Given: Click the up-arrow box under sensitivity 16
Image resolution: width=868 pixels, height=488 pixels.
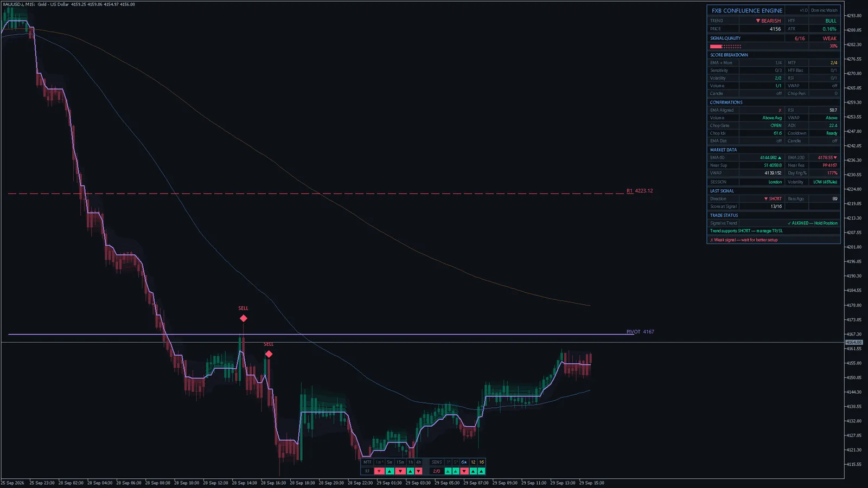Looking at the screenshot, I should pos(481,471).
